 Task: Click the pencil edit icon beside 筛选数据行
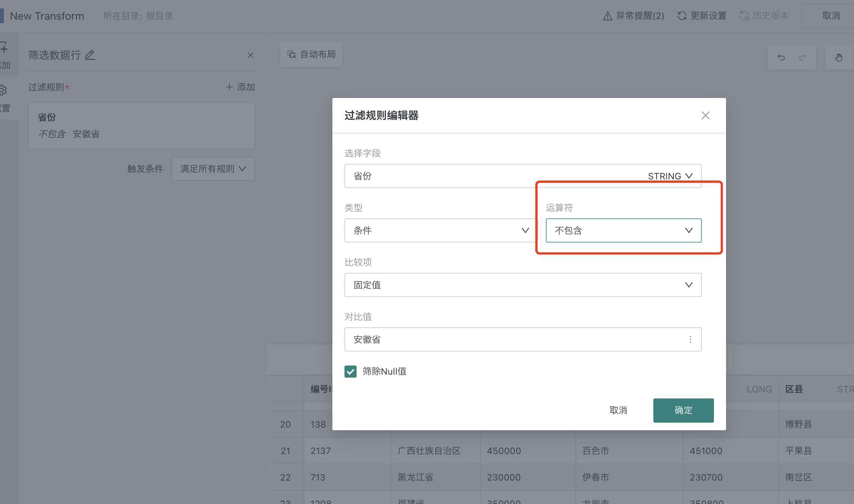click(x=90, y=55)
